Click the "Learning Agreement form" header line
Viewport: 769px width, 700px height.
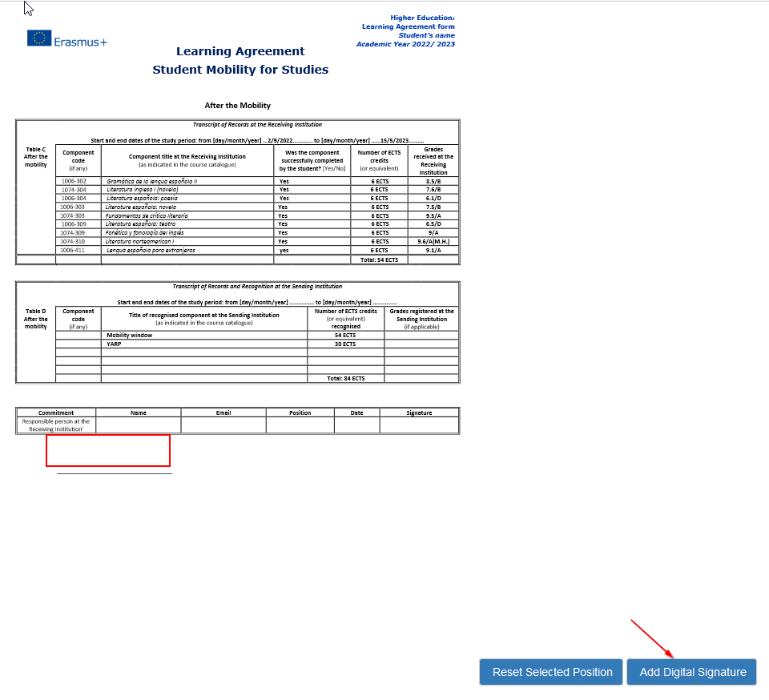pos(408,26)
